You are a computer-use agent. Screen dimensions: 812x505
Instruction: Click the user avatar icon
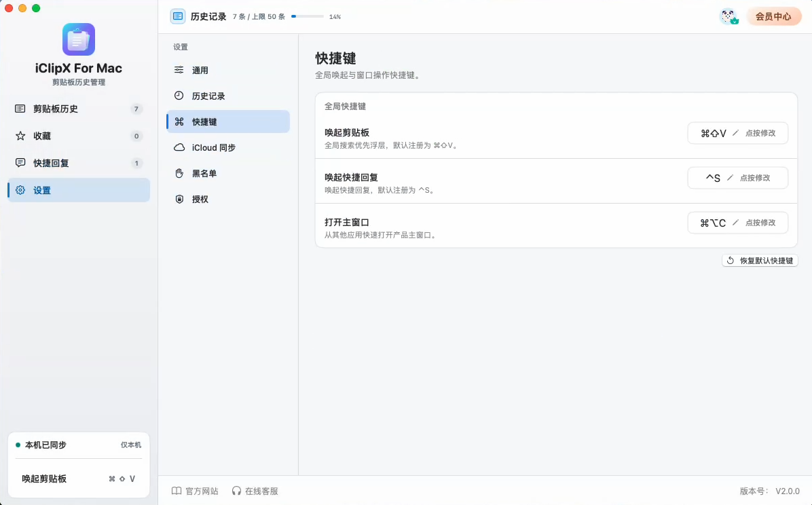point(729,16)
